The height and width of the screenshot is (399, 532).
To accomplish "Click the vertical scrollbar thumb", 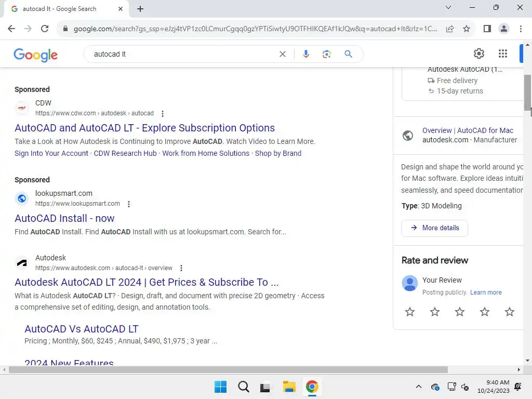I will tap(527, 92).
